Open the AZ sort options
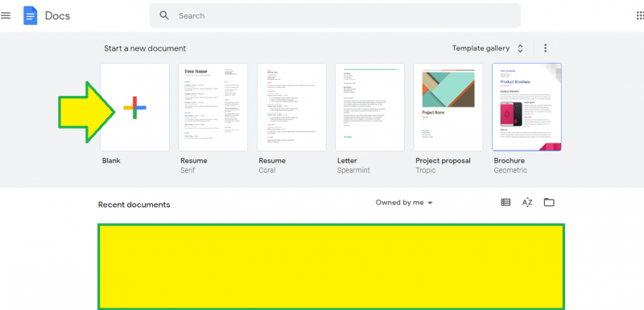644x310 pixels. point(527,202)
